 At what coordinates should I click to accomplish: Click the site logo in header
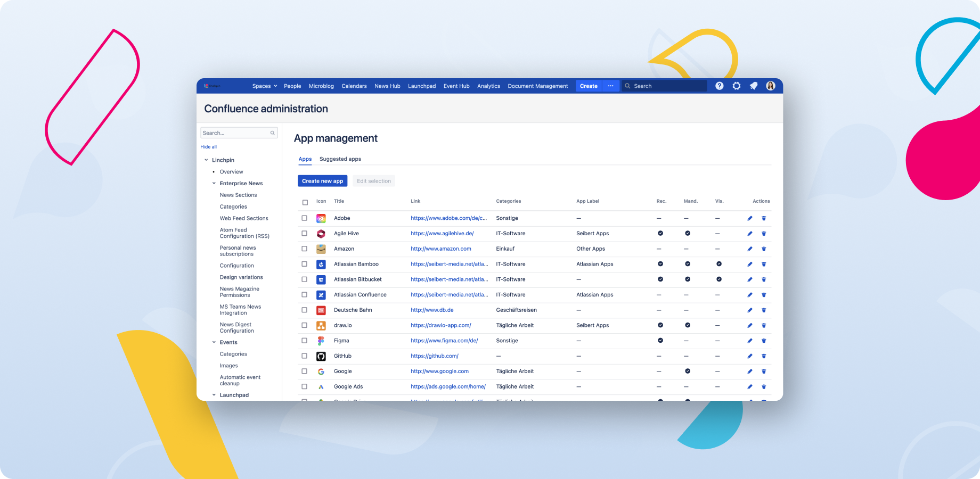click(212, 86)
